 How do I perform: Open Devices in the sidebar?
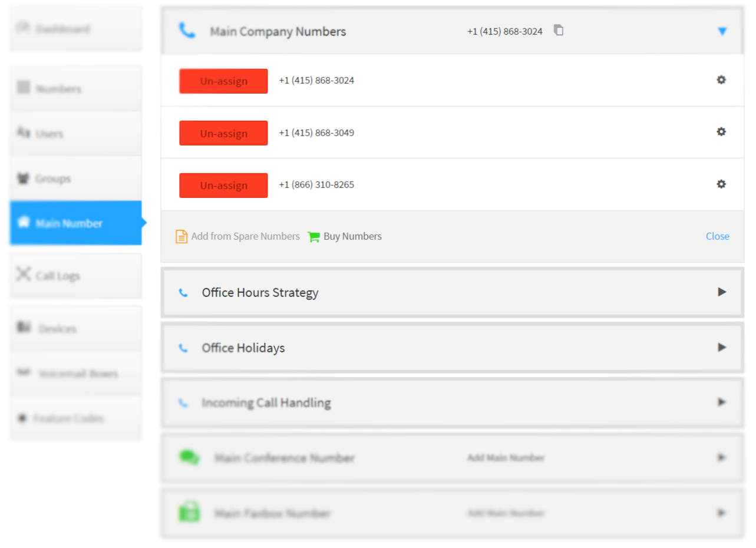point(75,329)
